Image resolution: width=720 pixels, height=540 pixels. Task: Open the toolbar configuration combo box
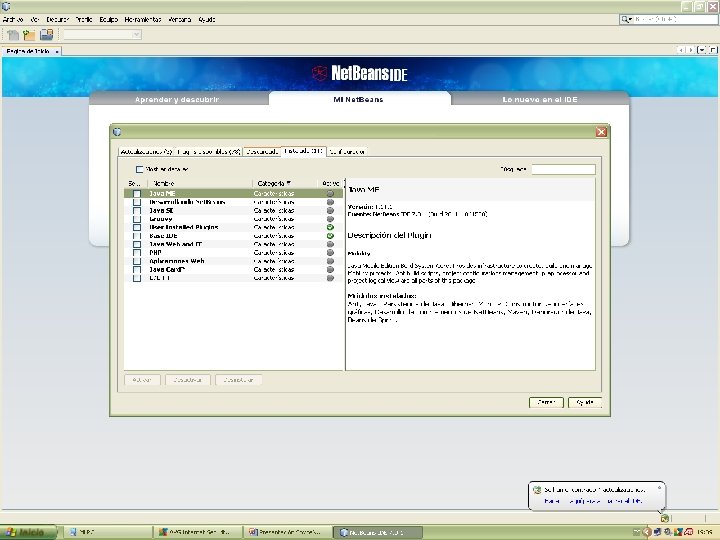tap(102, 34)
